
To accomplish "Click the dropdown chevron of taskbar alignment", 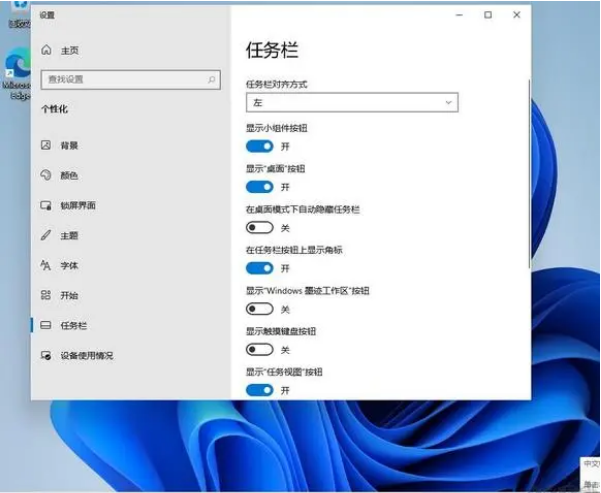I will pos(448,102).
